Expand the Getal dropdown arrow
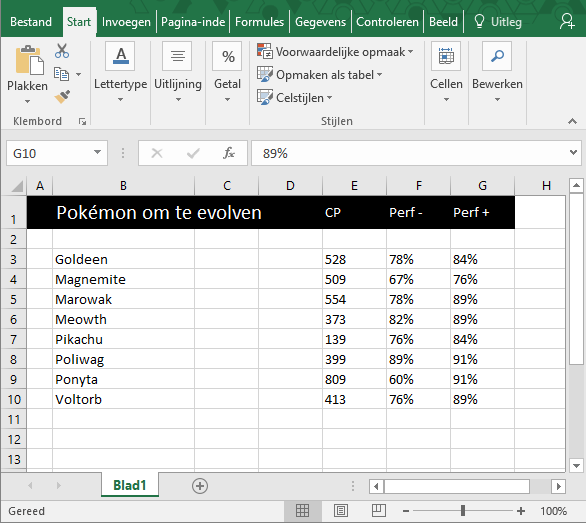Screen dimensions: 586x523 [227, 99]
